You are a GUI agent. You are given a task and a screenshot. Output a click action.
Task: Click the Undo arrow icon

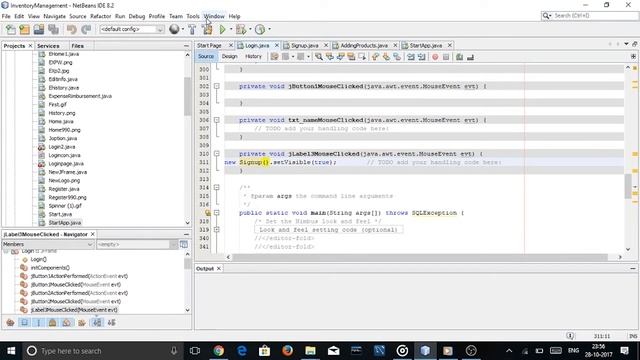coord(71,29)
